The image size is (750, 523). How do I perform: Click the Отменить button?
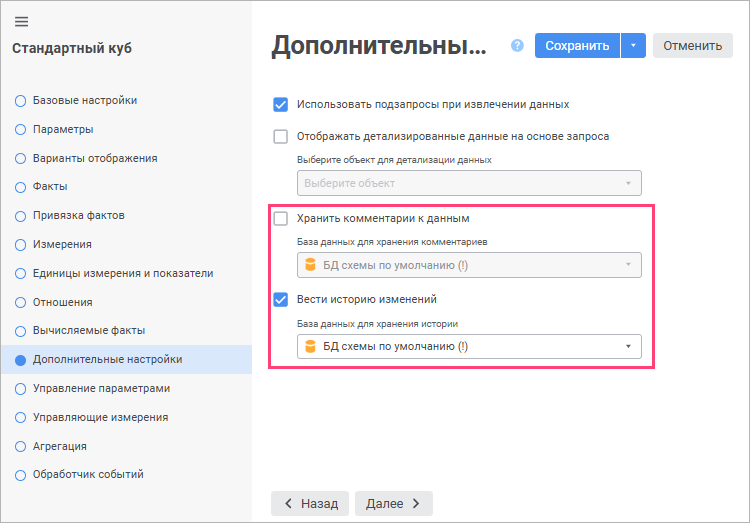tap(692, 45)
